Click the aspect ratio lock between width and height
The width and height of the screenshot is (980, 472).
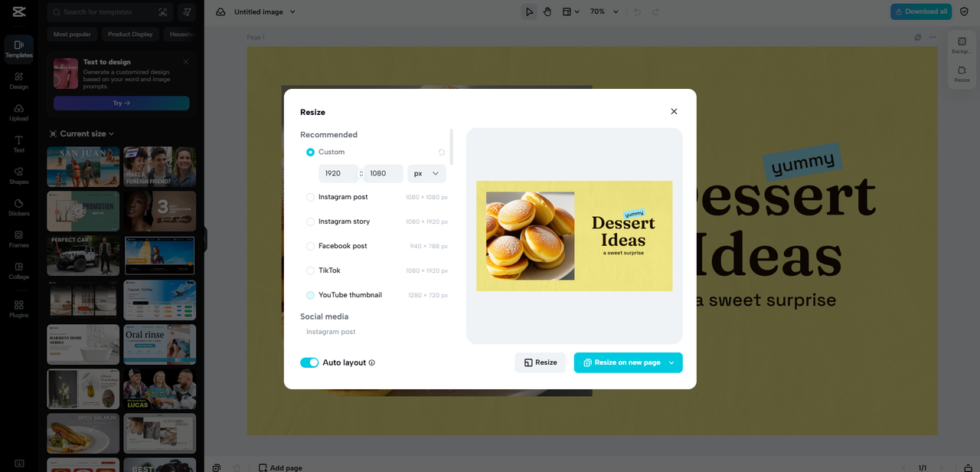[361, 173]
